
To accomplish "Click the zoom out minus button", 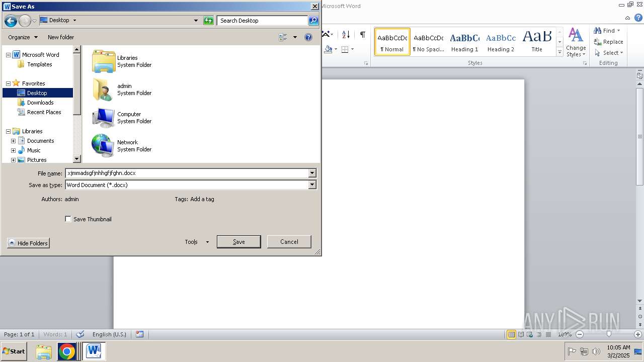I will tap(580, 334).
